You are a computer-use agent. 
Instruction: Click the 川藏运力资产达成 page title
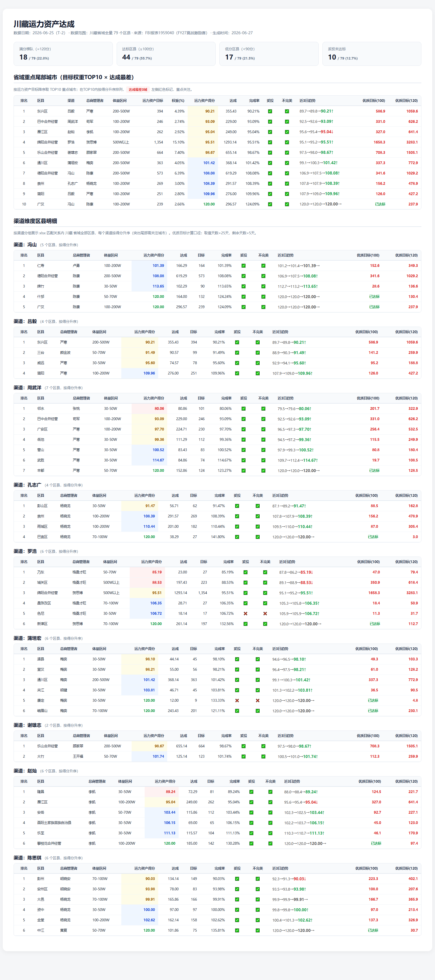coord(44,24)
